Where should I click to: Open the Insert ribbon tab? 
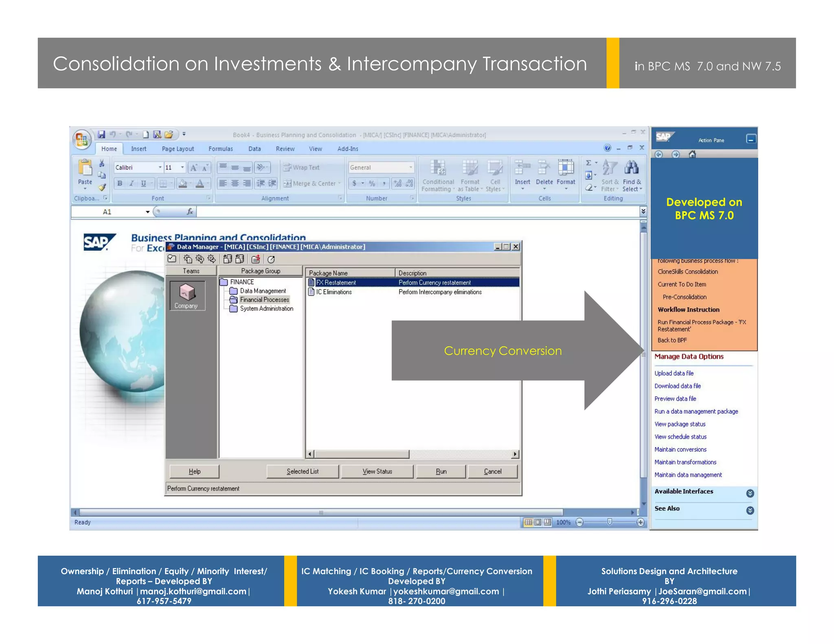pyautogui.click(x=138, y=149)
